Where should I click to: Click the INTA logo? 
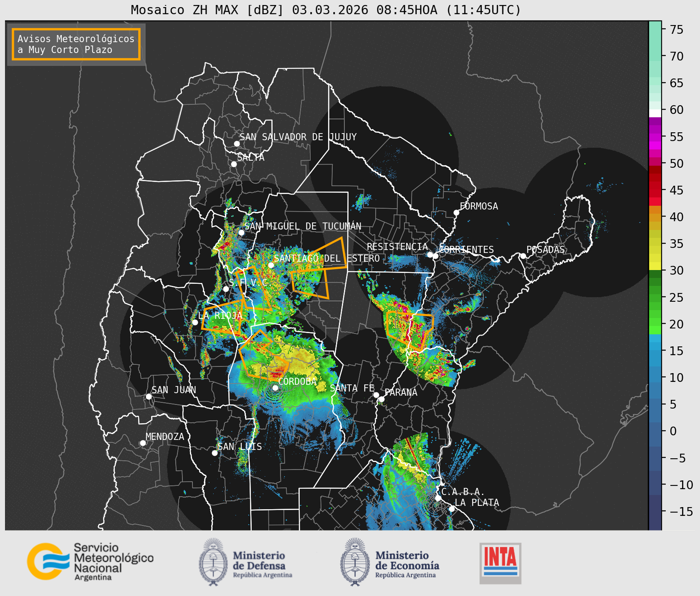click(x=500, y=563)
